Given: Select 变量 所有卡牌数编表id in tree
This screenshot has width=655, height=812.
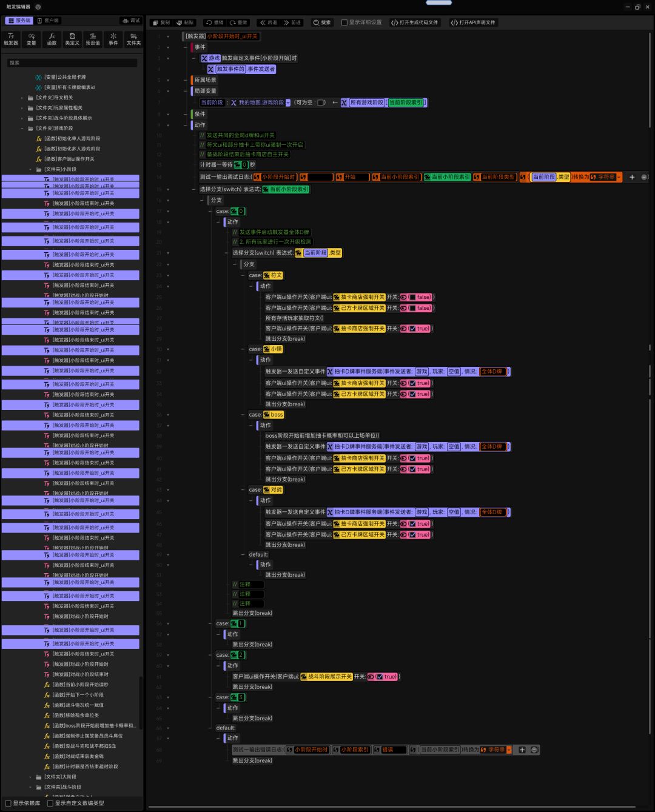Looking at the screenshot, I should (69, 87).
